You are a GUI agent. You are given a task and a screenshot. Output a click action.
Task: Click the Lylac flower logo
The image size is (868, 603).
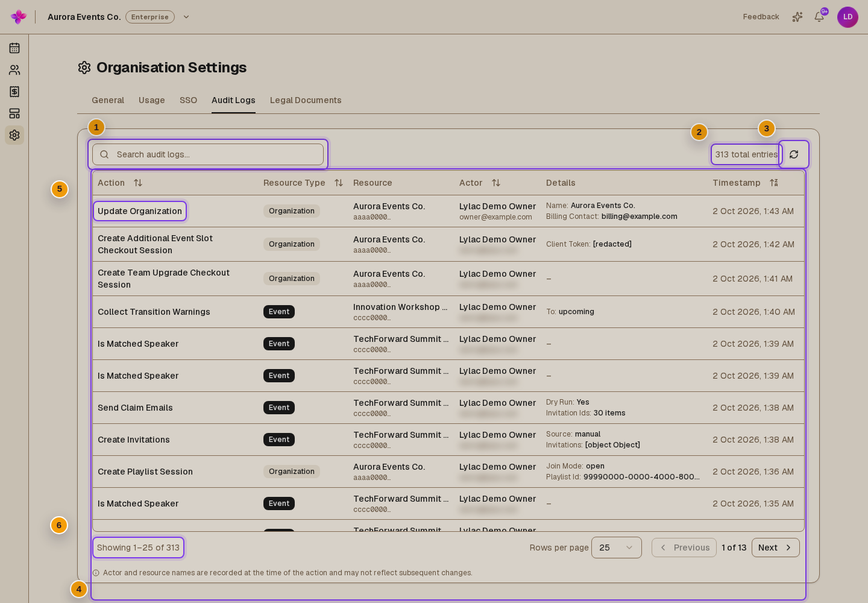coord(19,17)
